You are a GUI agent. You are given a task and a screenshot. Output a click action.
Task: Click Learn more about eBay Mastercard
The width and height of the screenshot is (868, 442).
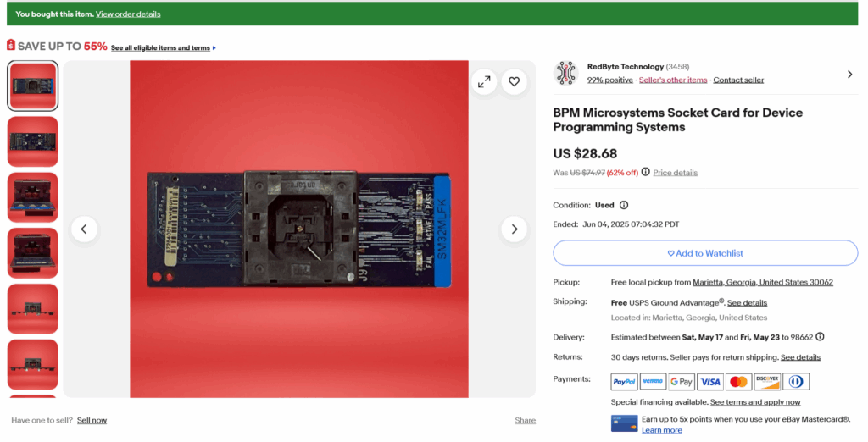[x=662, y=430]
